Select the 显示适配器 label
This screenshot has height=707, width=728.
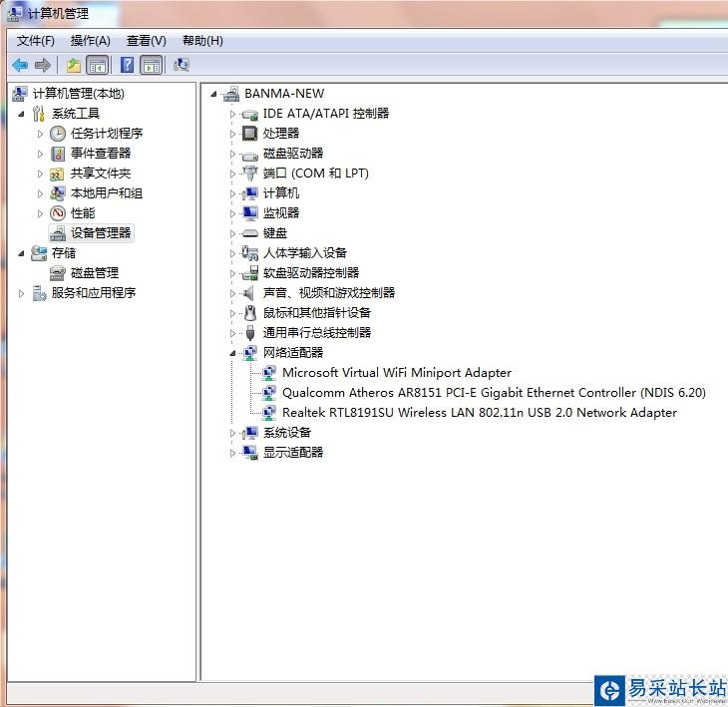293,453
